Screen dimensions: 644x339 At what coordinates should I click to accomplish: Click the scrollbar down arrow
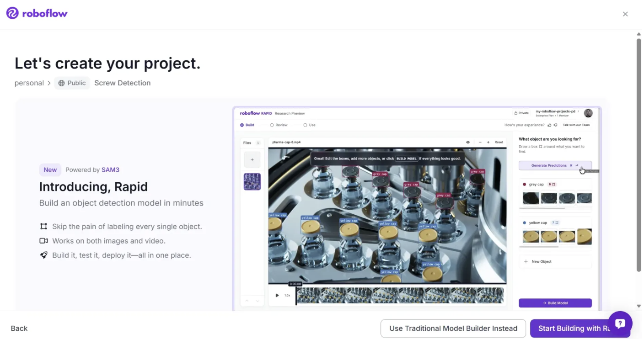coord(639,307)
